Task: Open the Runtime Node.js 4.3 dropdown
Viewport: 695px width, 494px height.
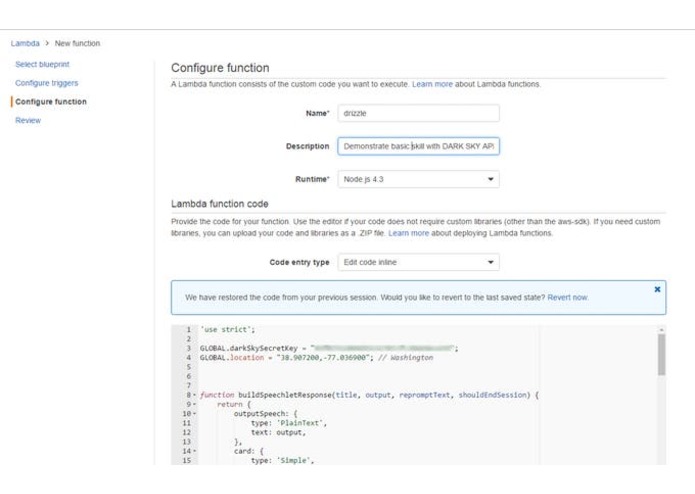Action: (418, 179)
